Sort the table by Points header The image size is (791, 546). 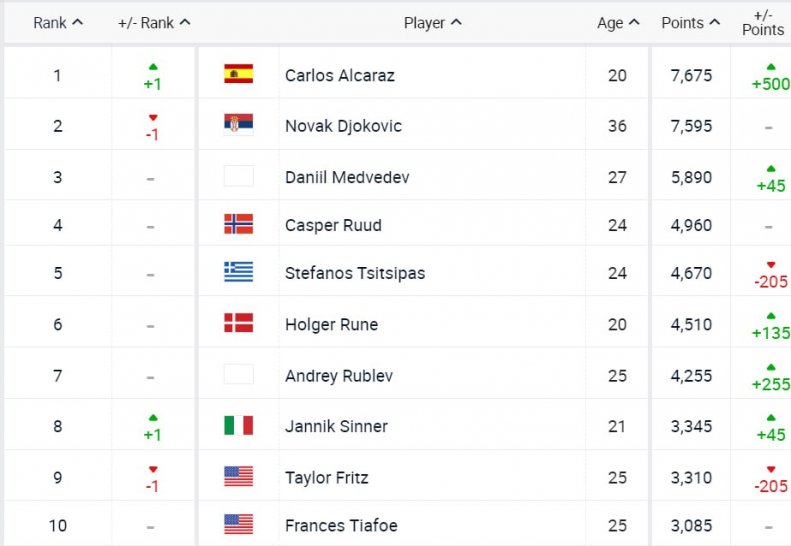[690, 23]
